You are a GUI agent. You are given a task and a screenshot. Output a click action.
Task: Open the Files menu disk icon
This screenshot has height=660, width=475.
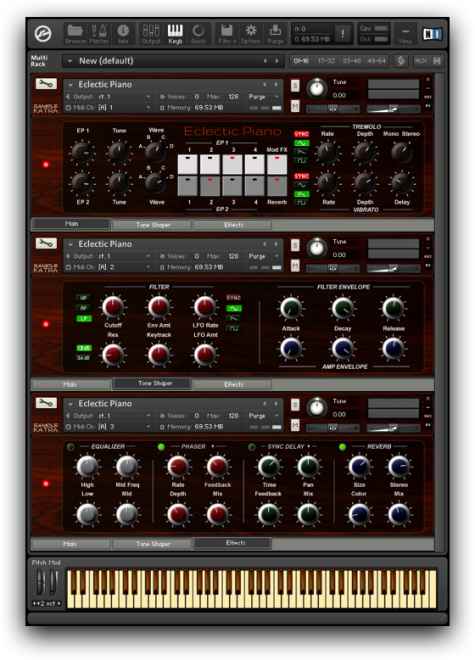click(x=227, y=34)
